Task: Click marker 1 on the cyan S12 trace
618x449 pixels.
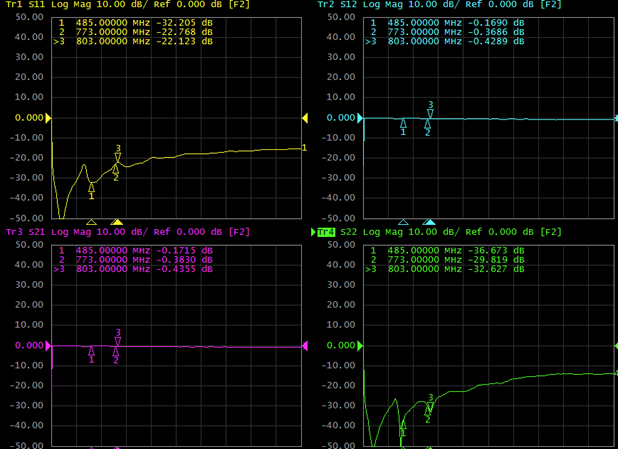Action: (404, 124)
